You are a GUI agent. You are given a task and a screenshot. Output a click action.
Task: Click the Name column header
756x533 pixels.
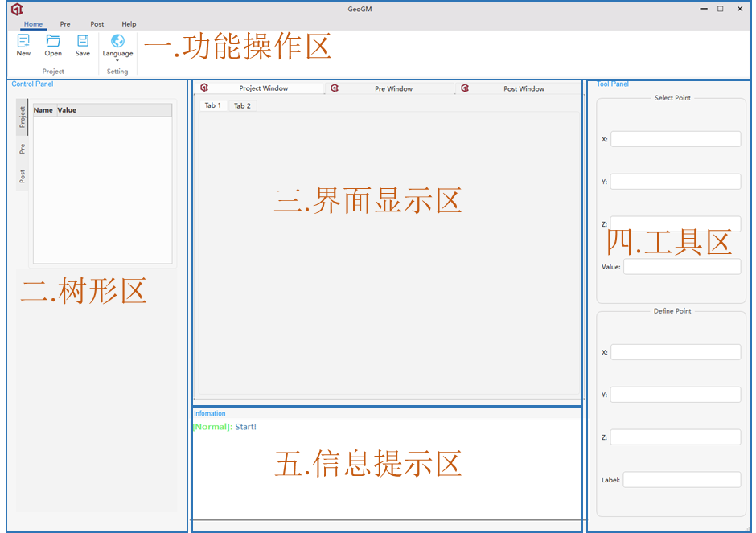pos(43,110)
